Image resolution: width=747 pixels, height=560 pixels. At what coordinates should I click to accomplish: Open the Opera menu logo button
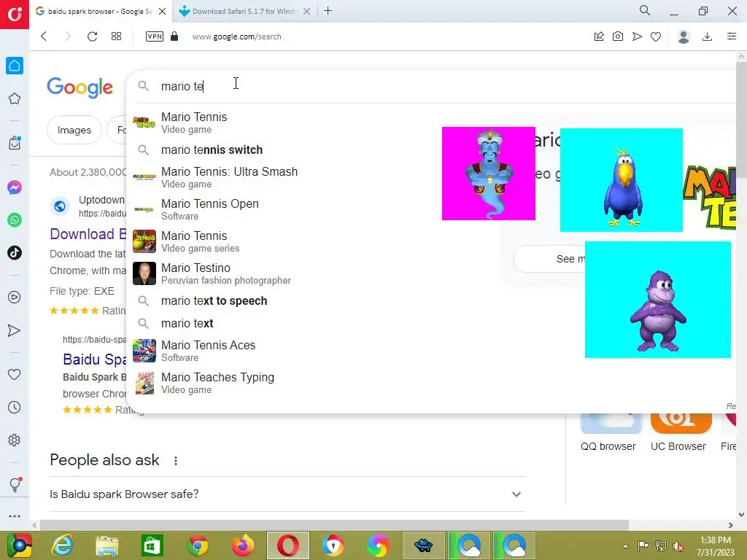[x=15, y=15]
